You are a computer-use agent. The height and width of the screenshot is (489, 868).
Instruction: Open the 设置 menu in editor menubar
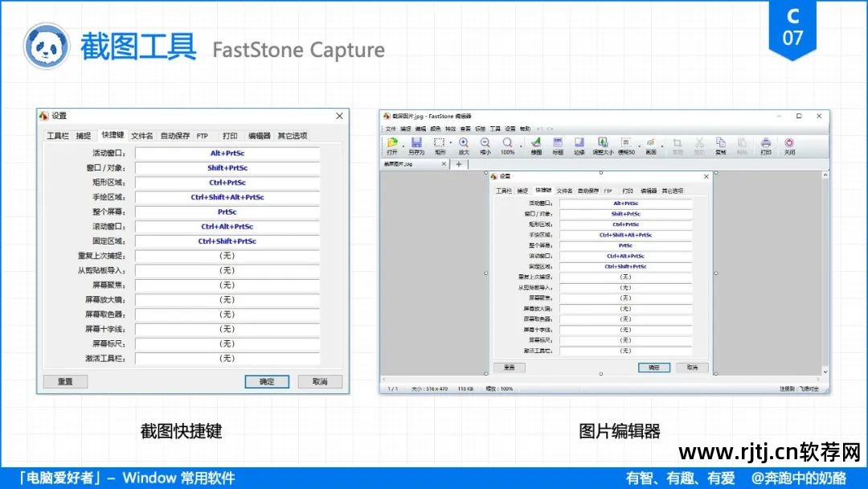(510, 129)
